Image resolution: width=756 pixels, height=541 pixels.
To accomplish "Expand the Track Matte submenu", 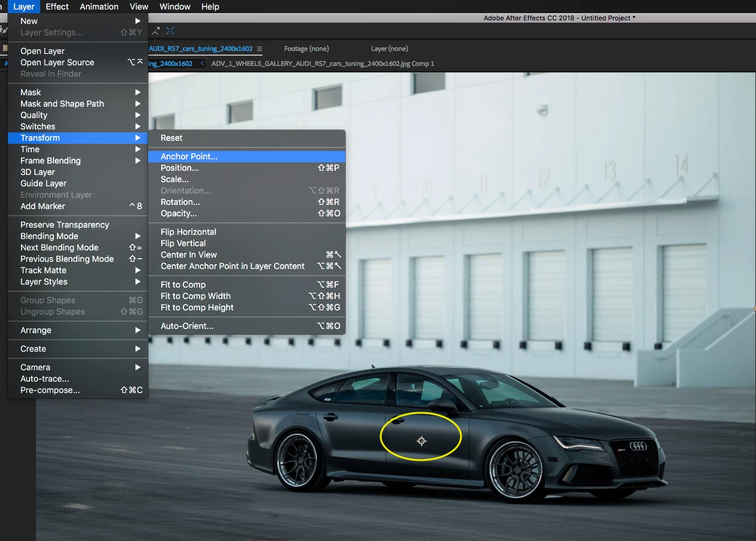I will tap(78, 270).
